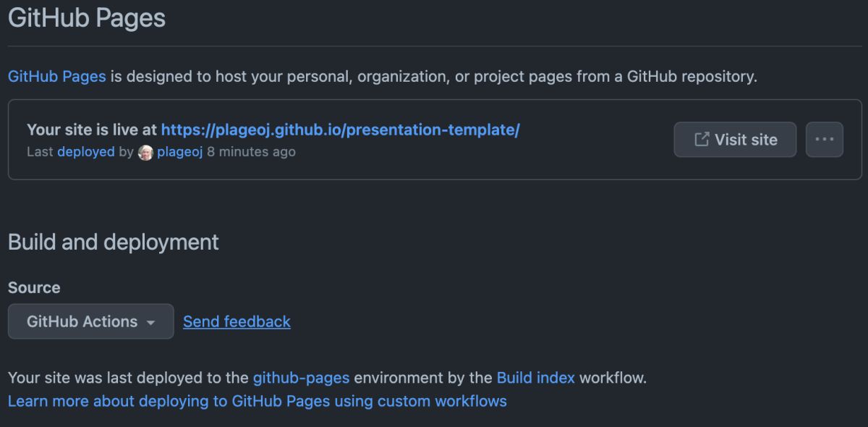This screenshot has width=868, height=427.
Task: Click the Send feedback link
Action: pyautogui.click(x=237, y=321)
